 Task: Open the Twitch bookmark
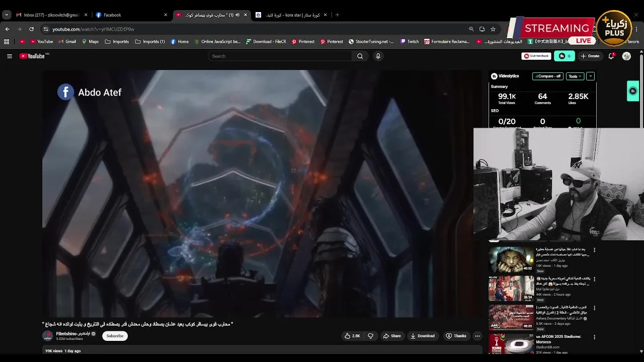[x=410, y=42]
